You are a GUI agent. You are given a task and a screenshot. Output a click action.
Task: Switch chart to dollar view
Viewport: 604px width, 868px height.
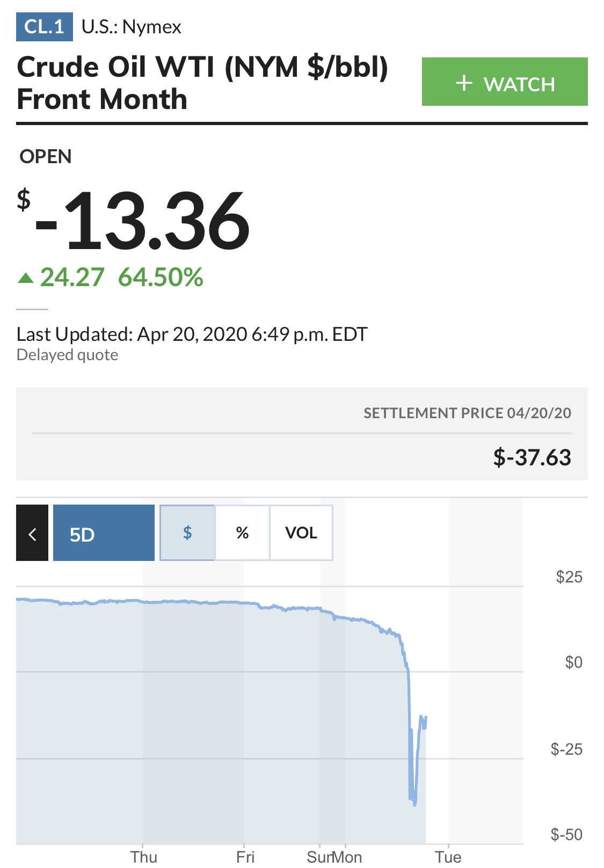pyautogui.click(x=187, y=533)
